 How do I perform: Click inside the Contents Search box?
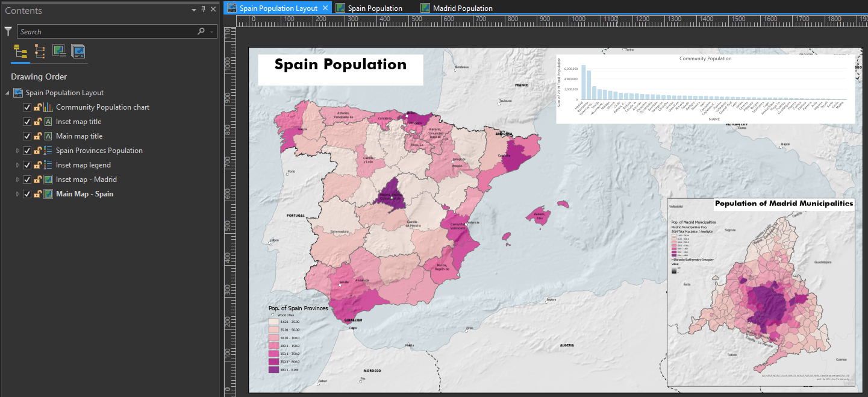tap(108, 31)
